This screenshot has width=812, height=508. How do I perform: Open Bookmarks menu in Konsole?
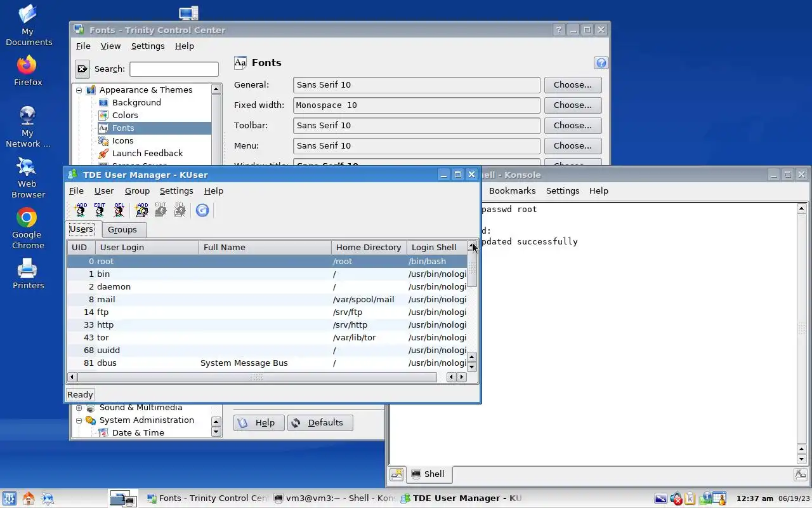tap(512, 190)
